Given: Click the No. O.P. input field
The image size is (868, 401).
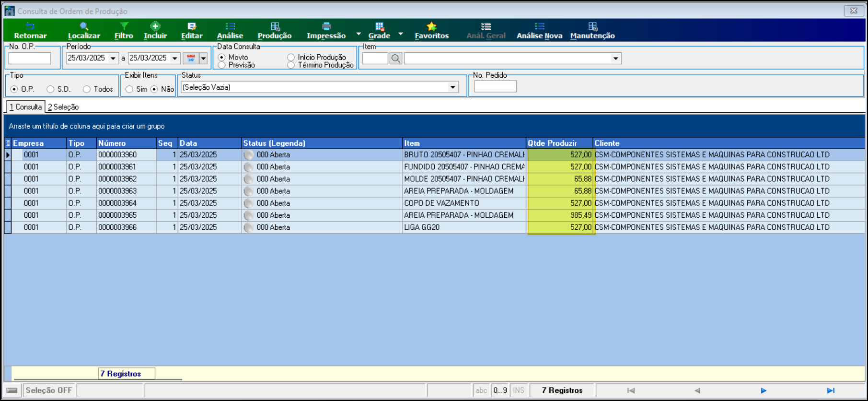Looking at the screenshot, I should point(30,59).
